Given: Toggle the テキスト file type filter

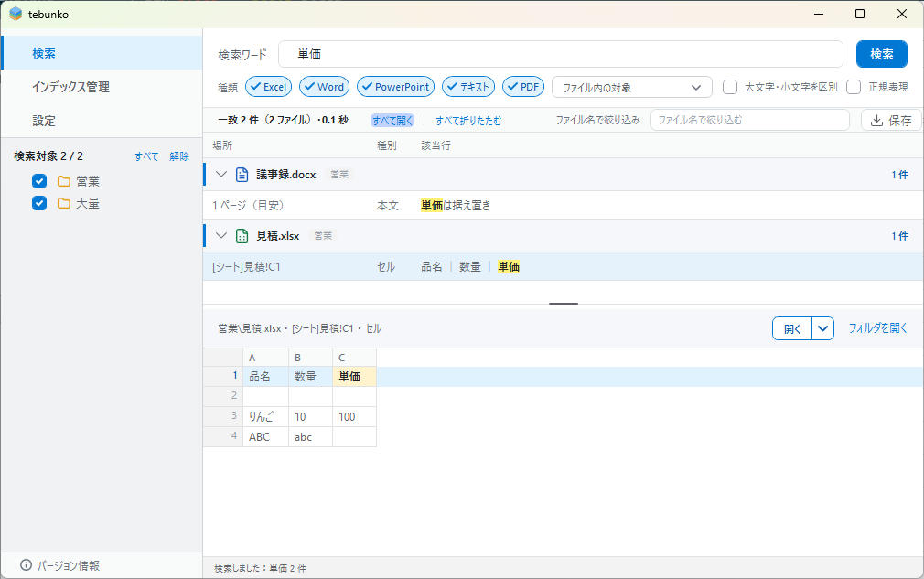Looking at the screenshot, I should point(468,87).
